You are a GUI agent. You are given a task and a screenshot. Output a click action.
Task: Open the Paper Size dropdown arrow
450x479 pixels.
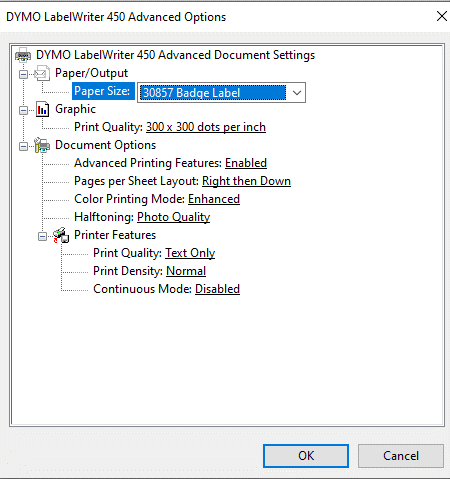[x=297, y=93]
